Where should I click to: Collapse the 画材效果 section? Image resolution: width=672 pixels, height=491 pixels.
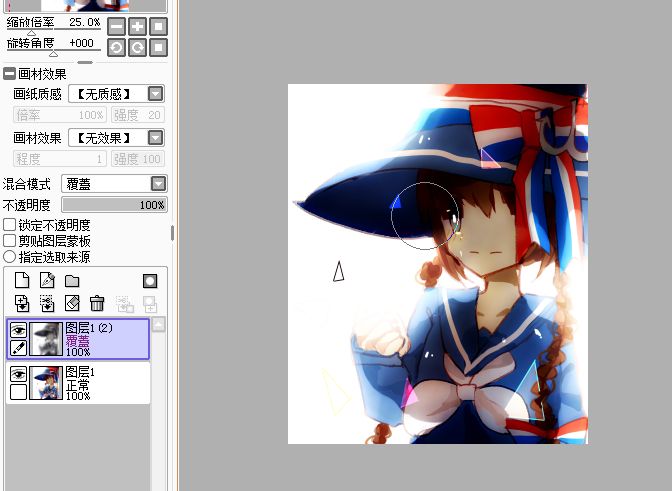(x=9, y=74)
